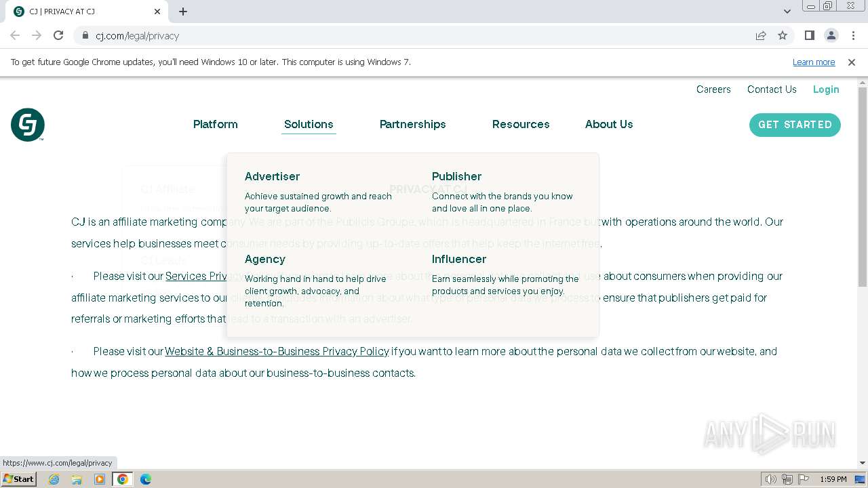Open the Chrome three-dot menu

coord(852,35)
